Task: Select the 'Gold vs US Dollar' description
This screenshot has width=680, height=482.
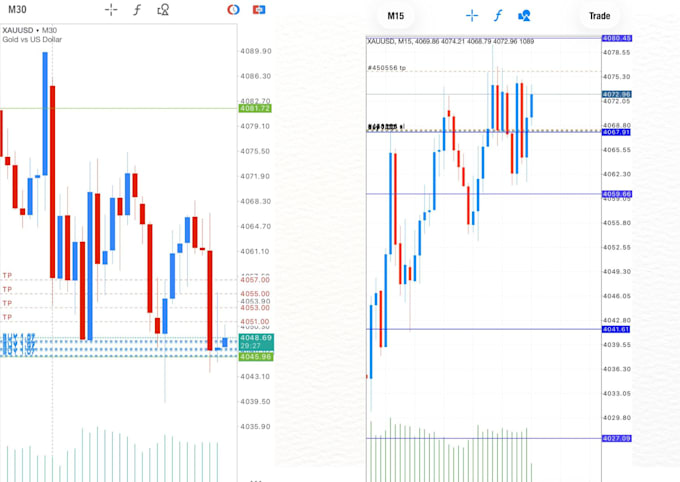Action: [32, 39]
